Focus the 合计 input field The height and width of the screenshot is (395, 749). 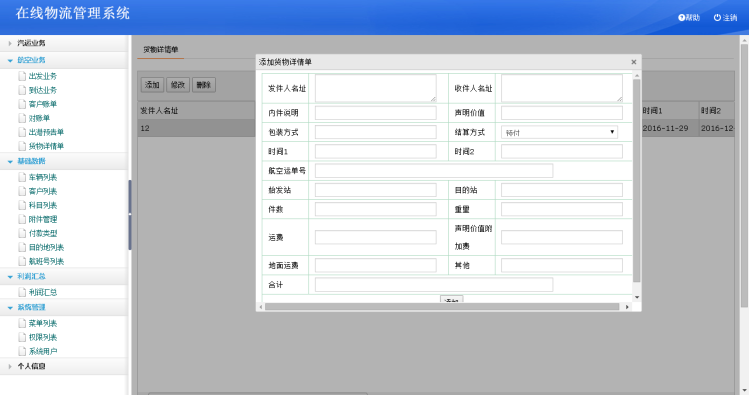pyautogui.click(x=434, y=285)
